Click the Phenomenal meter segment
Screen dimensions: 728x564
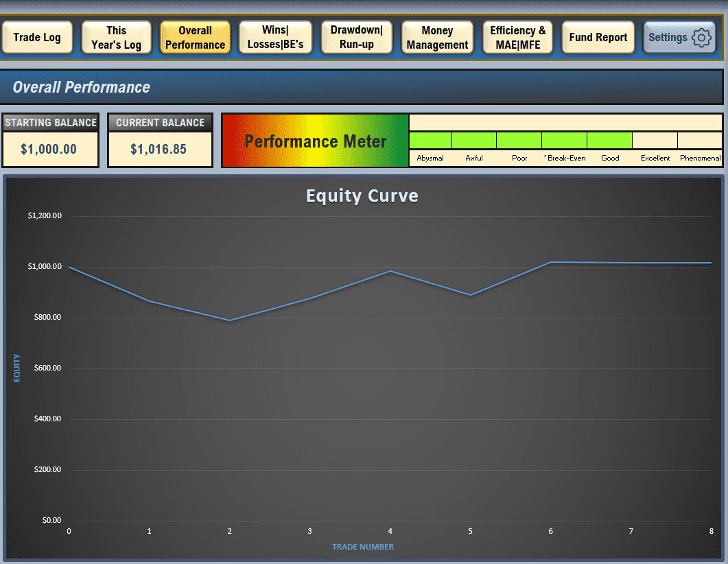[699, 141]
